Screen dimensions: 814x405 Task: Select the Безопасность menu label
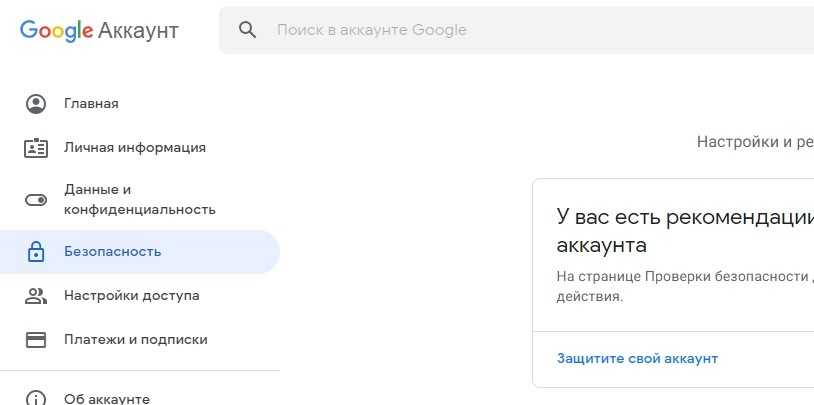tap(112, 252)
